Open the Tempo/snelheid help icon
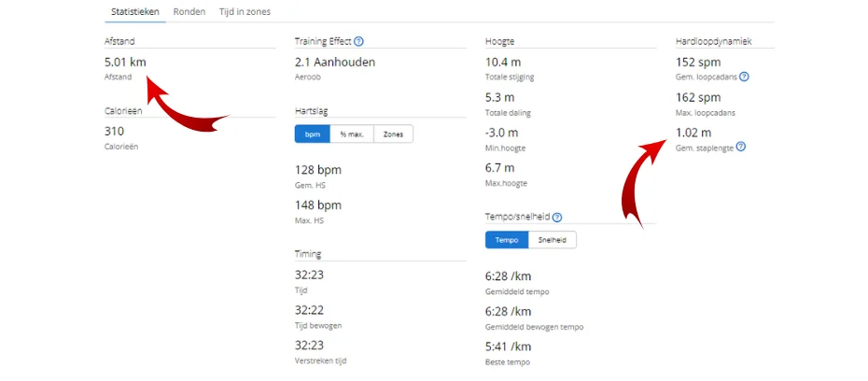This screenshot has width=868, height=381. click(557, 217)
